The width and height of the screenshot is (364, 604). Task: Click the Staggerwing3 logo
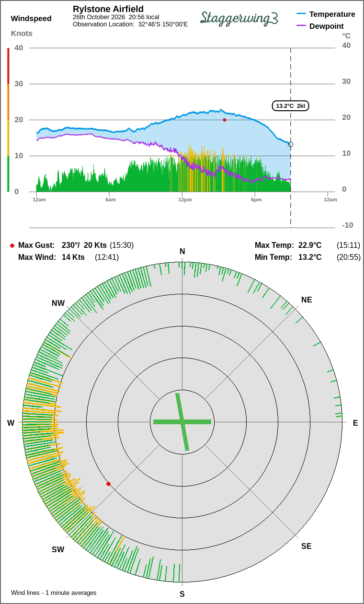(x=239, y=18)
